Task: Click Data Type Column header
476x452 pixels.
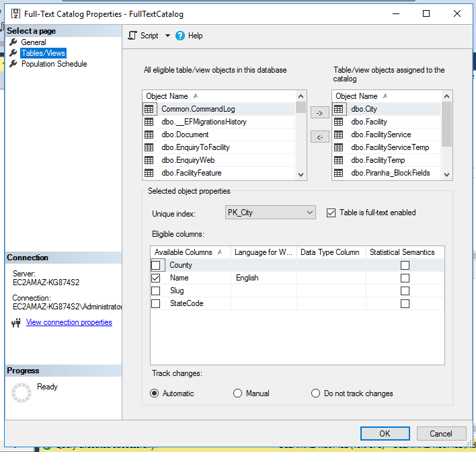Action: pos(331,252)
